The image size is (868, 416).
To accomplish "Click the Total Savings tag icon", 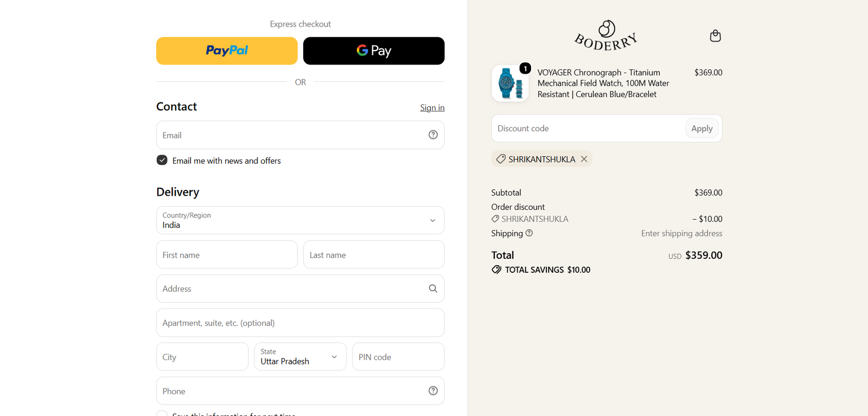I will pyautogui.click(x=496, y=270).
